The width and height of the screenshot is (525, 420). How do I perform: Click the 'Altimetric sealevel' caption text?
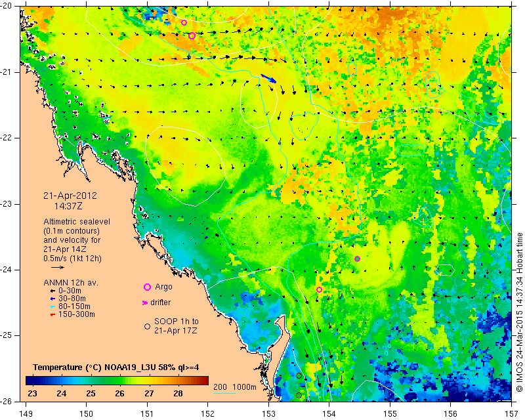77,222
